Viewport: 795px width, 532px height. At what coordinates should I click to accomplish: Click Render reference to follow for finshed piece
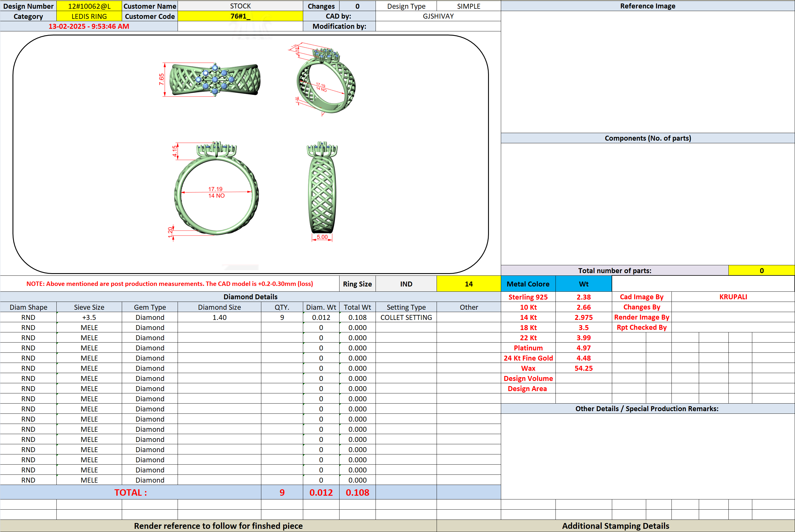coord(218,526)
